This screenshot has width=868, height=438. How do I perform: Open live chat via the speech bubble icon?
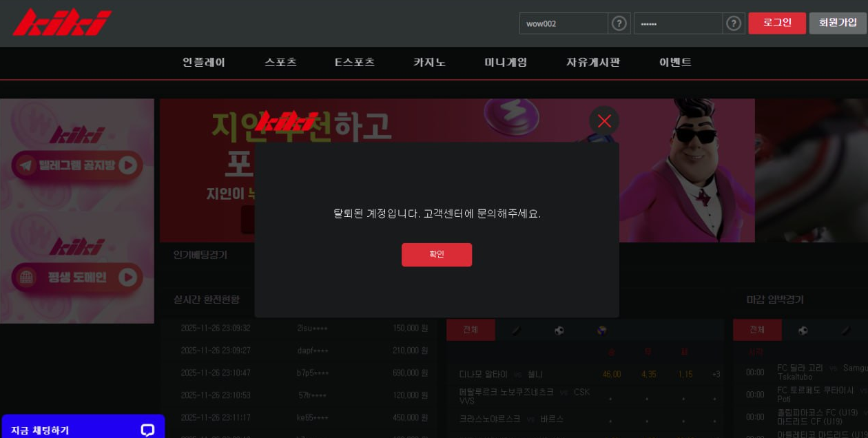[x=147, y=430]
